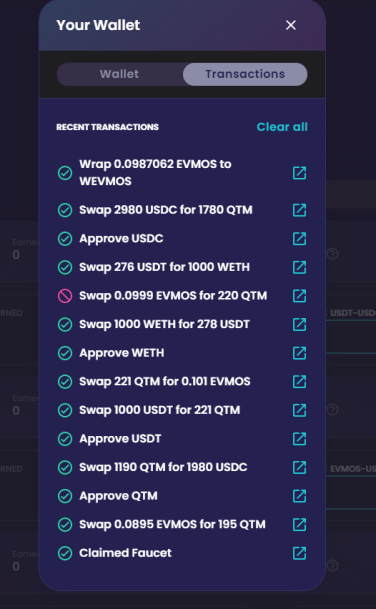Clear all recent transactions

click(282, 127)
